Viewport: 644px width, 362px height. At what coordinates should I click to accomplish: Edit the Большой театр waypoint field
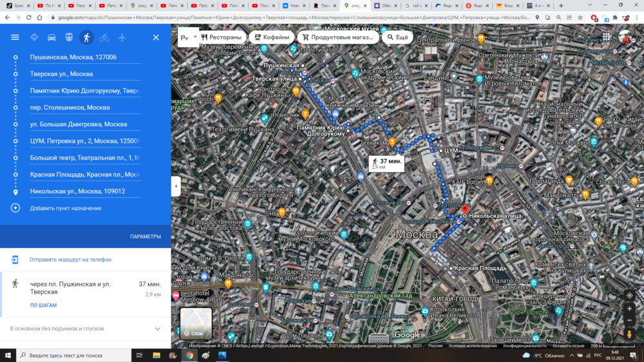85,158
